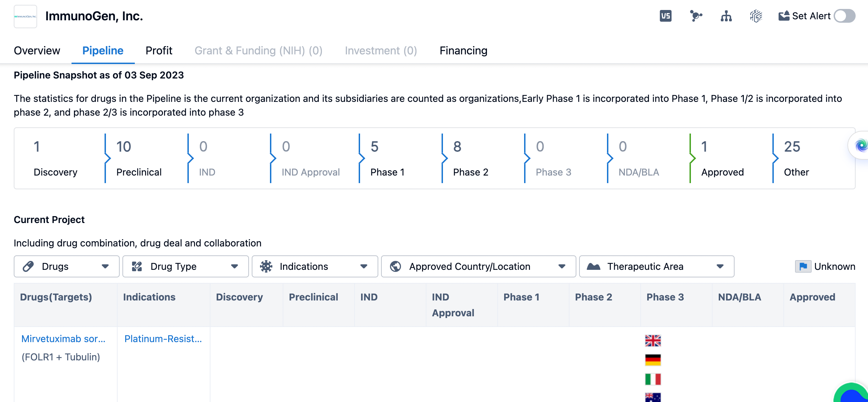
Task: Click the United Kingdom flag icon
Action: coord(653,340)
